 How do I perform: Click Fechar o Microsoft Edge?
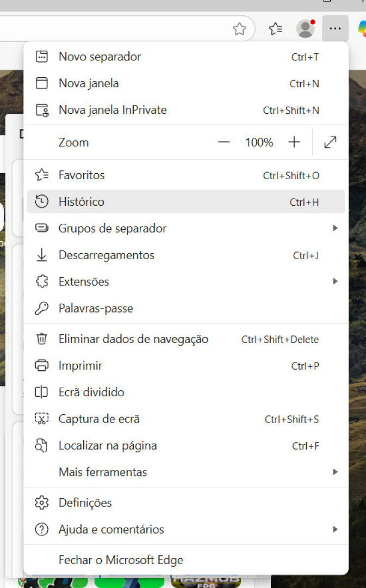121,560
